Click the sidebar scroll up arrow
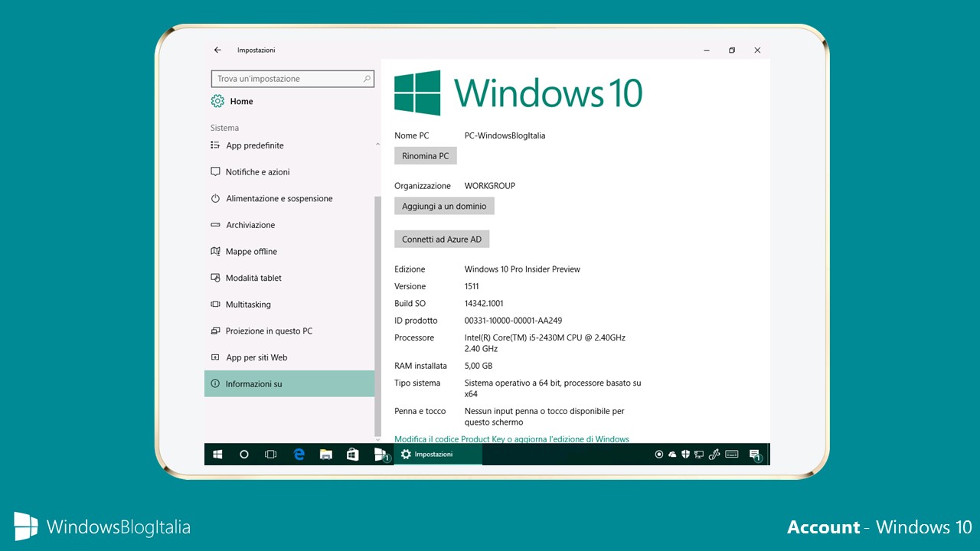980x551 pixels. 377,145
